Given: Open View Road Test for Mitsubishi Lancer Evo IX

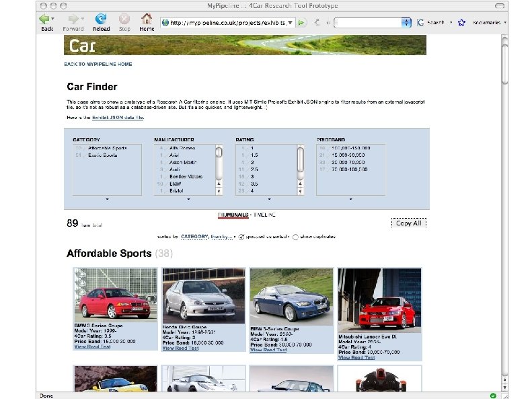Looking at the screenshot, I should pos(356,357).
